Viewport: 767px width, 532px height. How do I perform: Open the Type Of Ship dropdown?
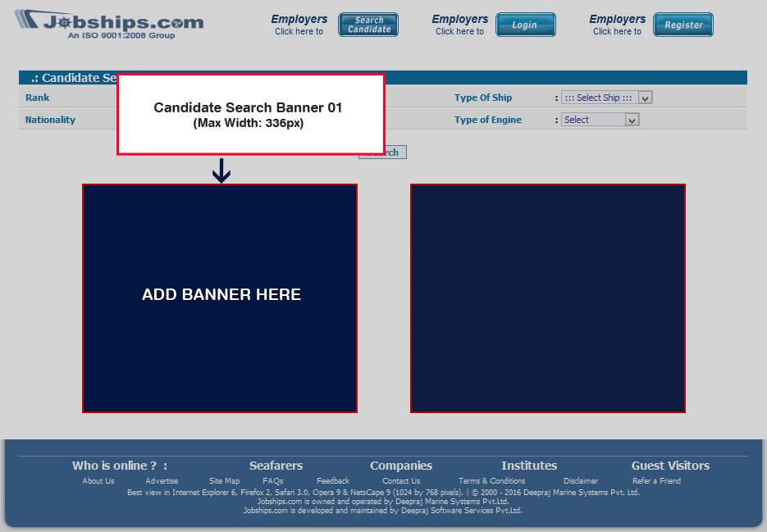(606, 98)
